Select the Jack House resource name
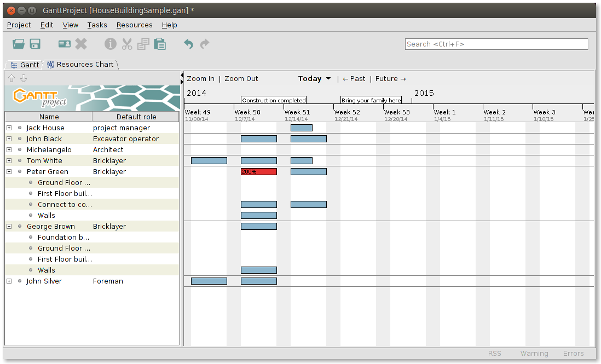Viewport: 601px width, 364px height. click(45, 128)
